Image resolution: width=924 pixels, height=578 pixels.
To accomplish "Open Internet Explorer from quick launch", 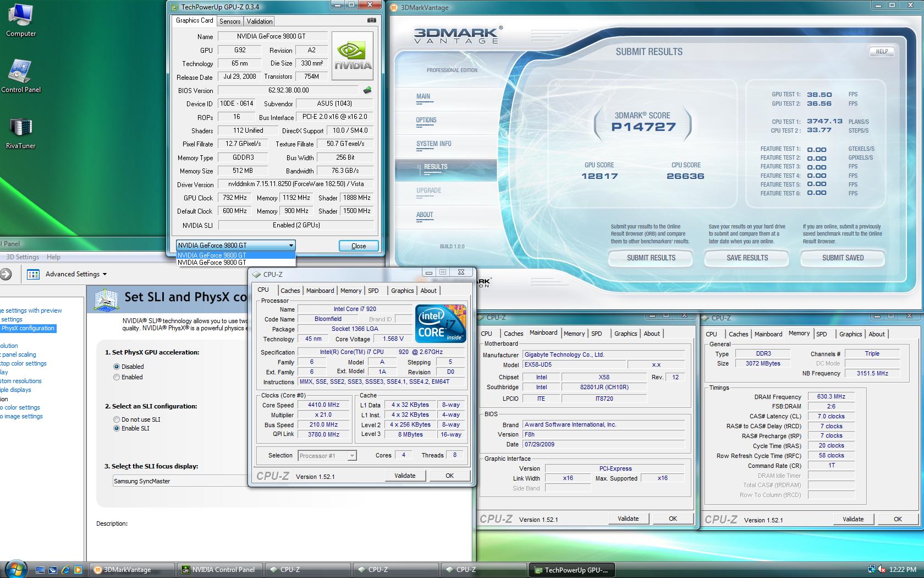I will [65, 570].
